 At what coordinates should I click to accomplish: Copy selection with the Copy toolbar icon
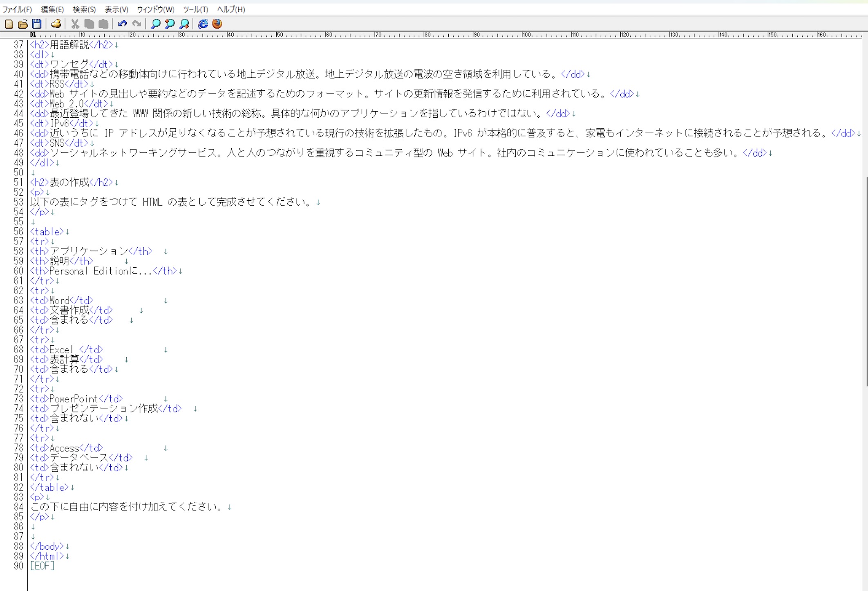(89, 24)
